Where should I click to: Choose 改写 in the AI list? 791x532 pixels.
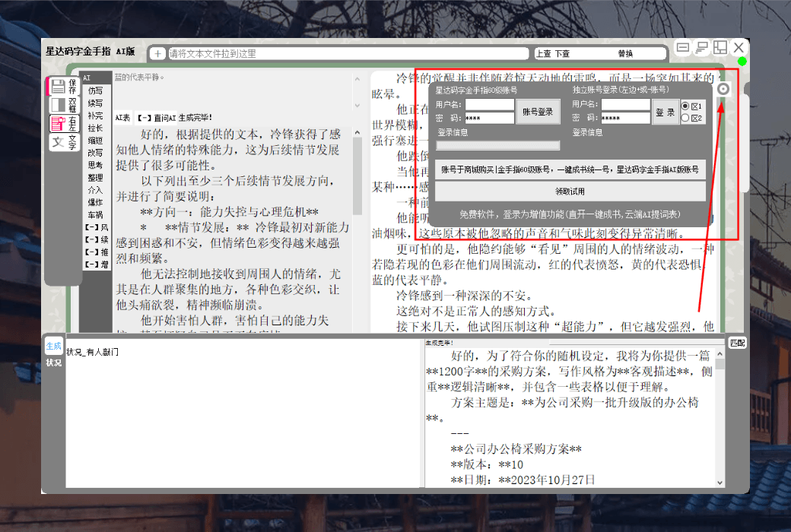point(95,153)
